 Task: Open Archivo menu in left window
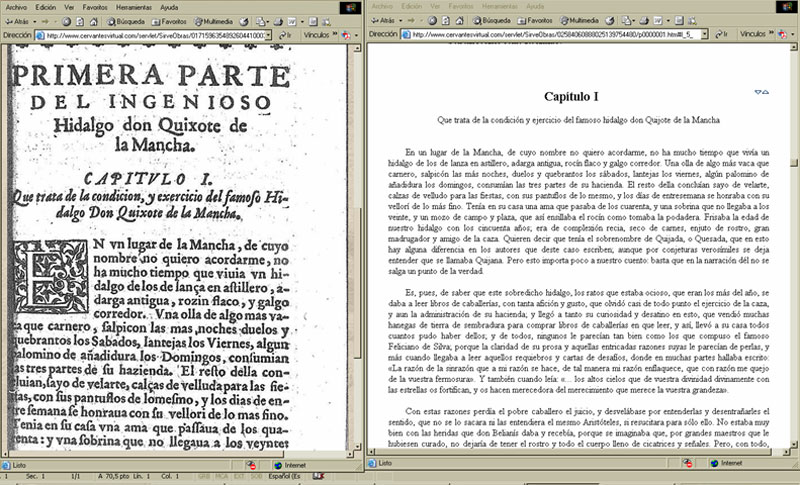16,8
